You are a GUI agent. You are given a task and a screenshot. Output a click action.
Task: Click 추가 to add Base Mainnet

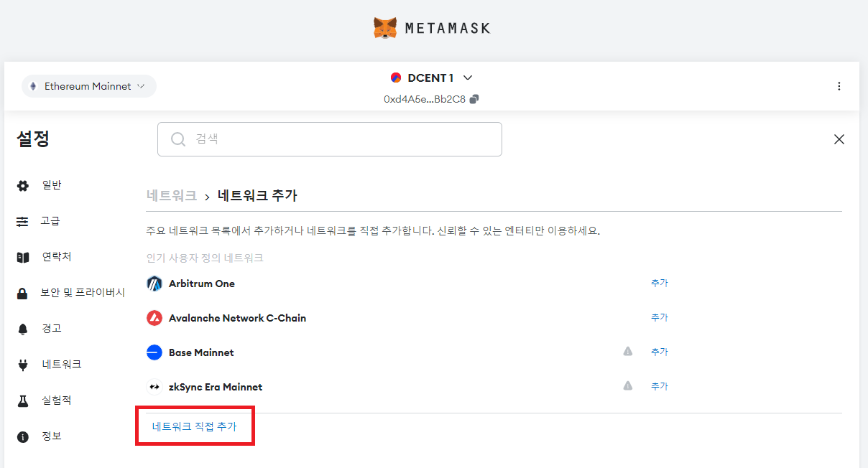(660, 352)
